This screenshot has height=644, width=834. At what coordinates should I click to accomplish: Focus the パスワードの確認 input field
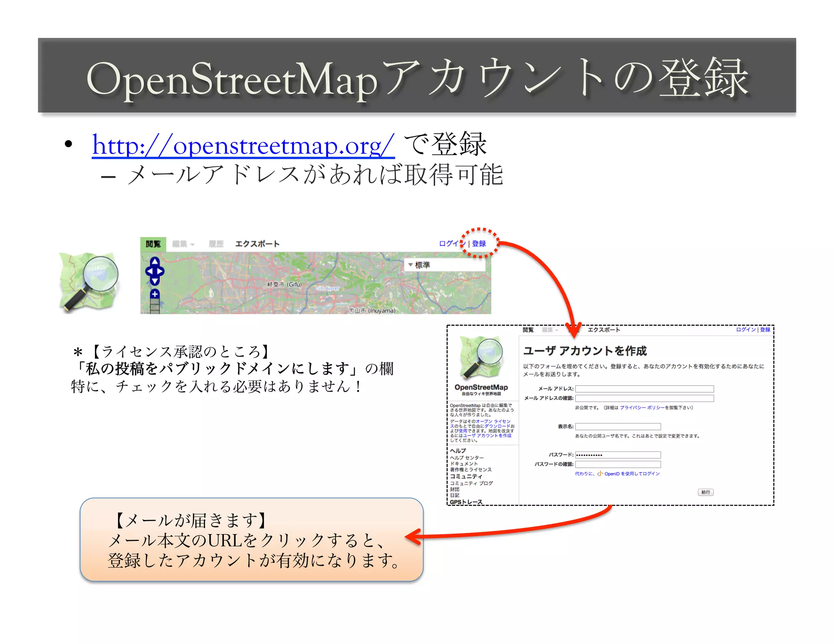pos(618,464)
